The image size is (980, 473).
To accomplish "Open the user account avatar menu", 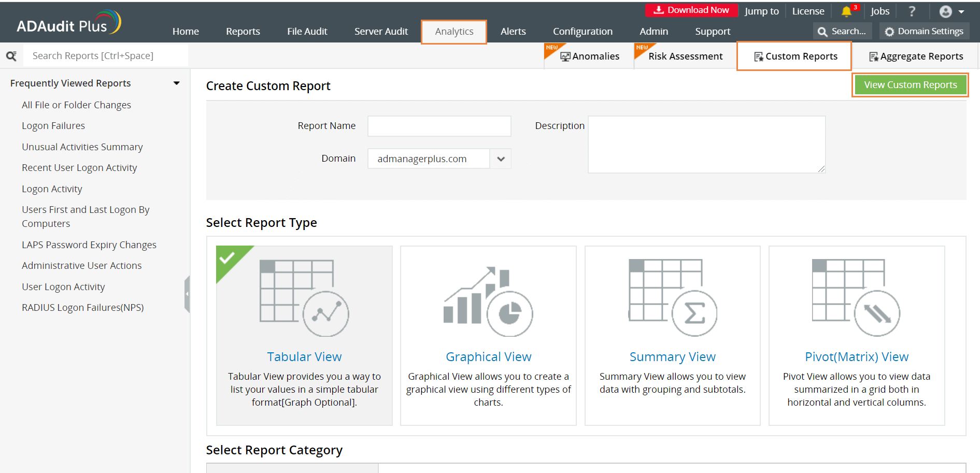I will (x=951, y=11).
